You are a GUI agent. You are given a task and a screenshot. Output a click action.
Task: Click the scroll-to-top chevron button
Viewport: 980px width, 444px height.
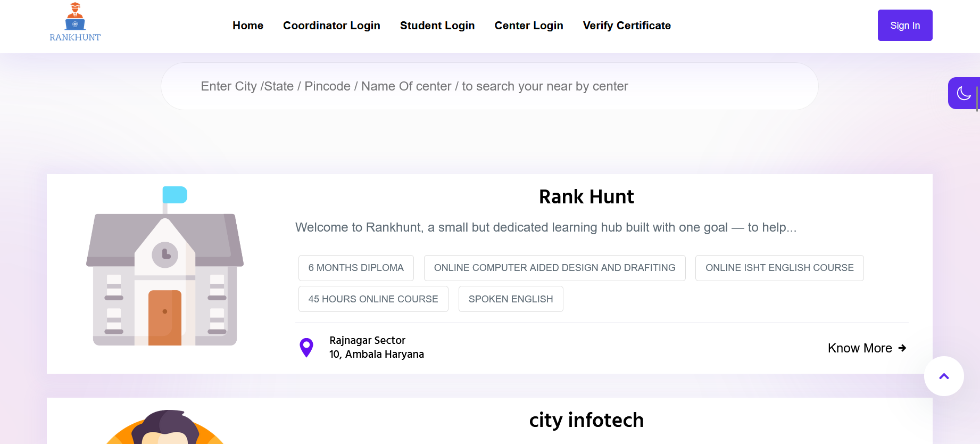tap(944, 376)
